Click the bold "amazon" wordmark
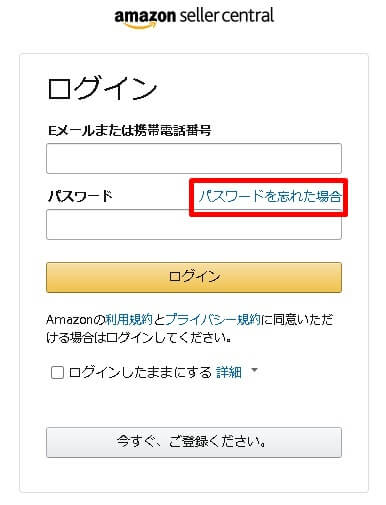 [145, 16]
